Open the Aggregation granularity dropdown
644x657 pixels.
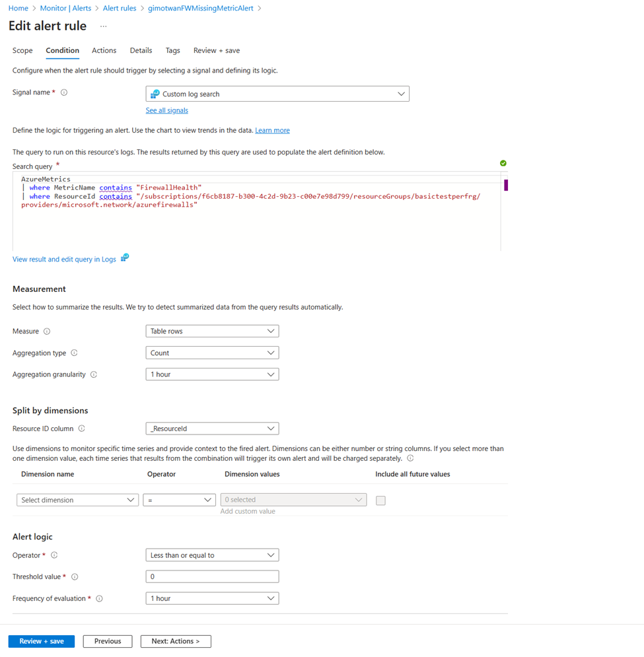coord(212,374)
